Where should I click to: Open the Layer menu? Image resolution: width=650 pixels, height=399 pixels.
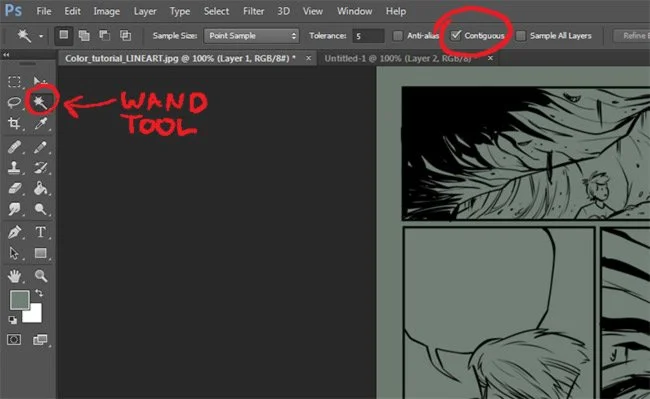click(x=145, y=11)
